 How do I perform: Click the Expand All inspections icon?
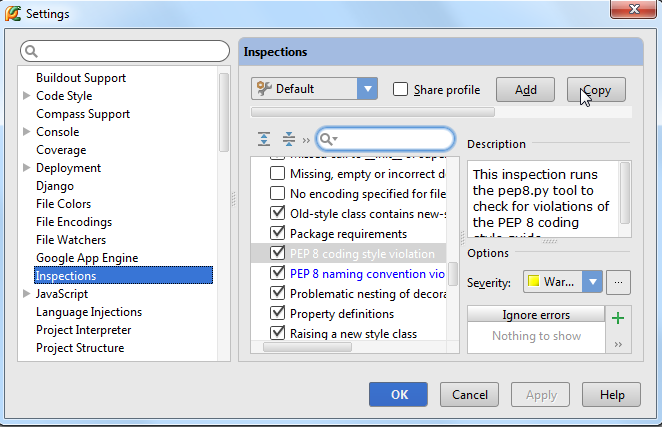264,139
